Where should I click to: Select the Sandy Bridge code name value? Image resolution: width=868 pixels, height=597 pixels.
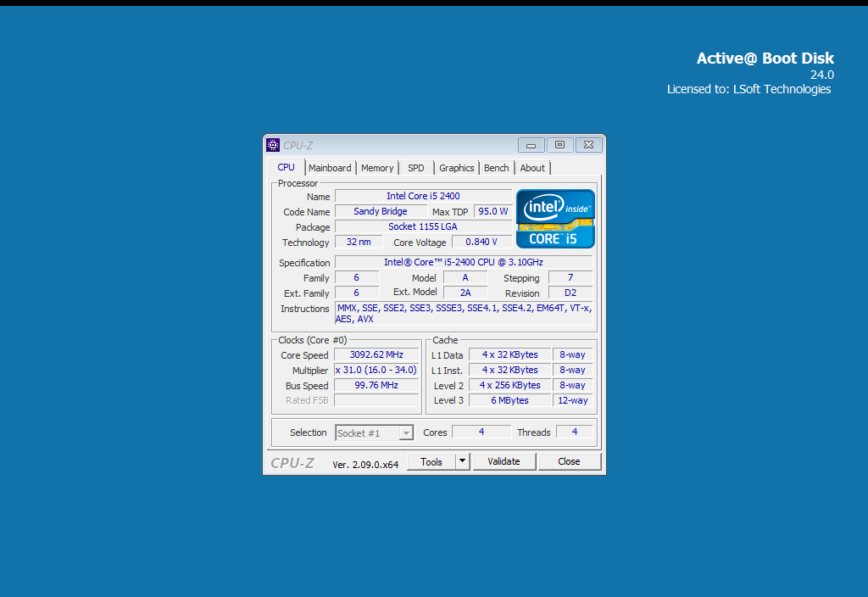(x=381, y=211)
